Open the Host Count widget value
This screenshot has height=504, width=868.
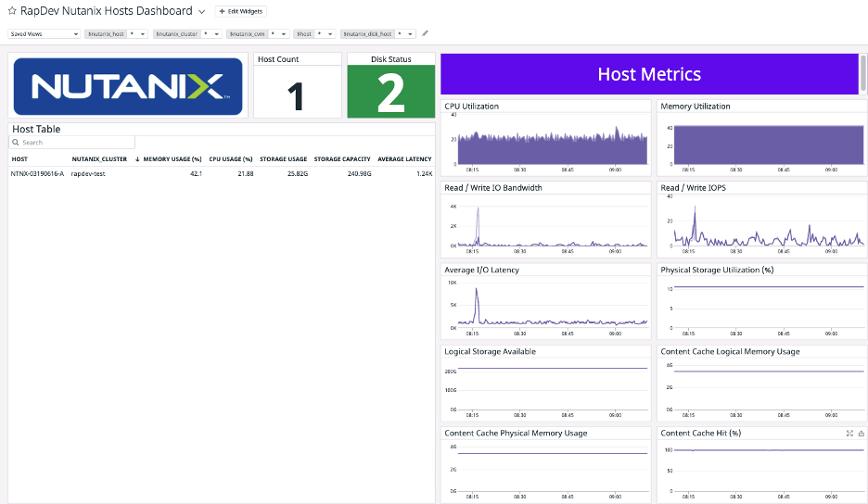pos(296,97)
